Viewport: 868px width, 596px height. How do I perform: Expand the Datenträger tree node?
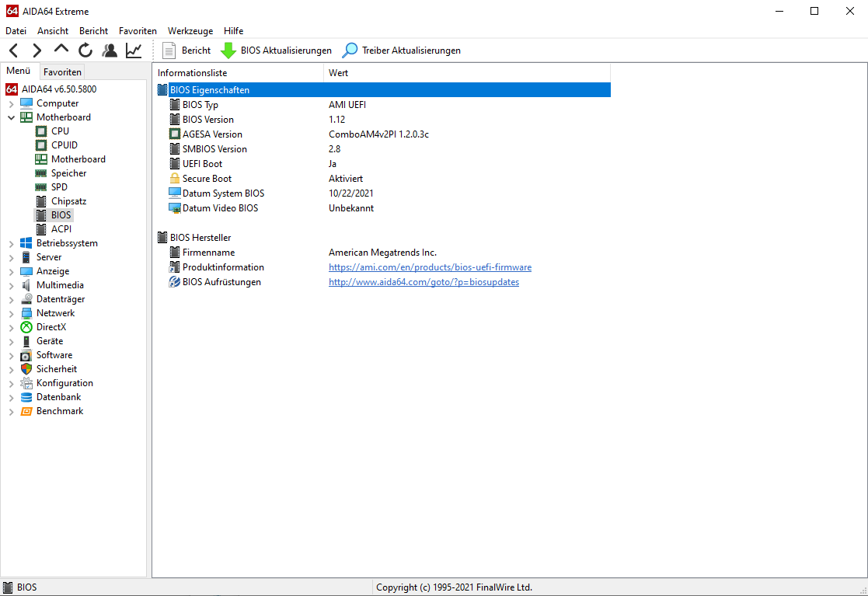pos(11,299)
